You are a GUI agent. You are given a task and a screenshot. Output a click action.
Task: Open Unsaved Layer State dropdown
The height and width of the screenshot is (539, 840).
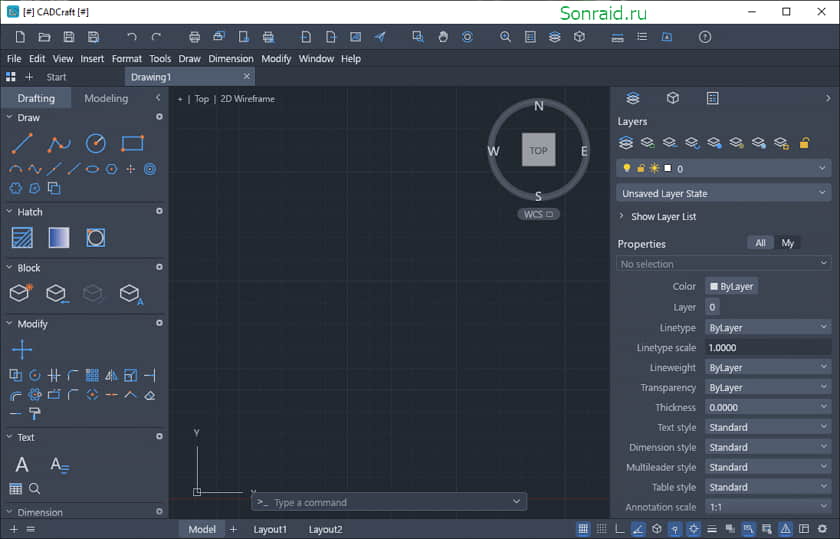tap(724, 193)
